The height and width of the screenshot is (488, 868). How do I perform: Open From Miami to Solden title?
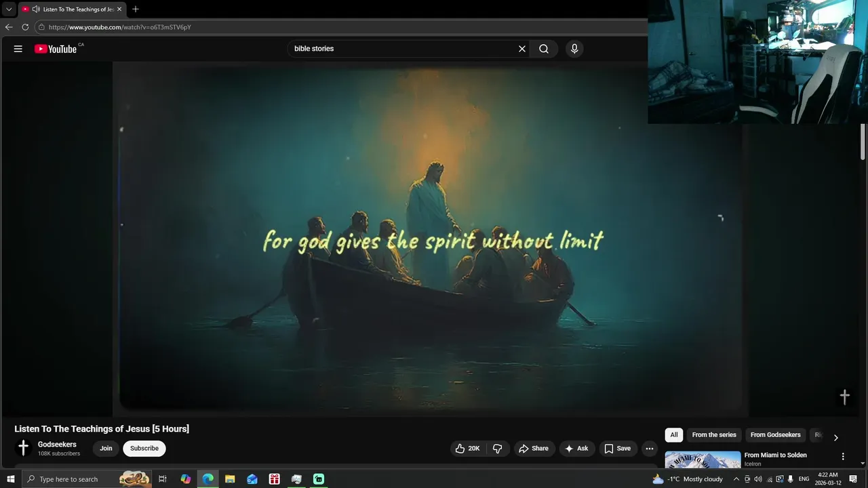775,455
